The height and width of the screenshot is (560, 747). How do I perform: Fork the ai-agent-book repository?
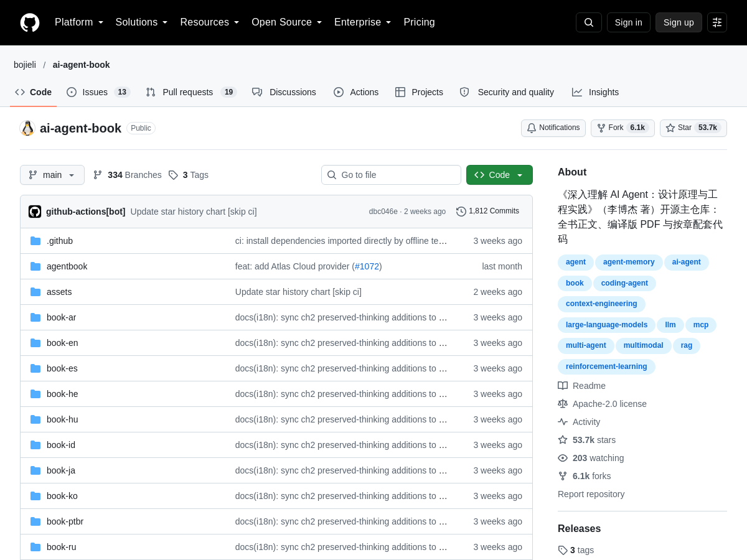click(622, 128)
